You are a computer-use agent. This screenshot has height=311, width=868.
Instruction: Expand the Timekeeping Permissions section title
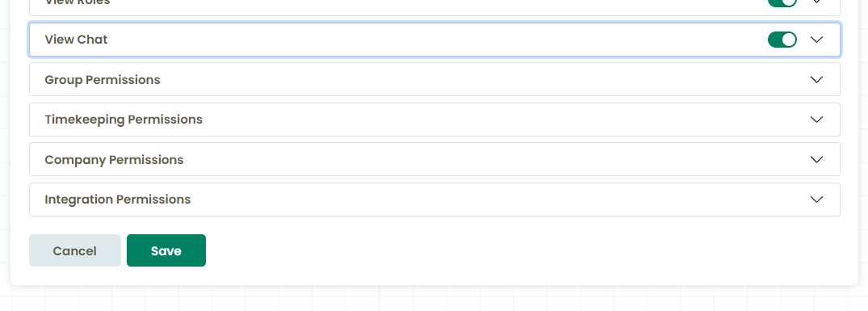click(124, 120)
